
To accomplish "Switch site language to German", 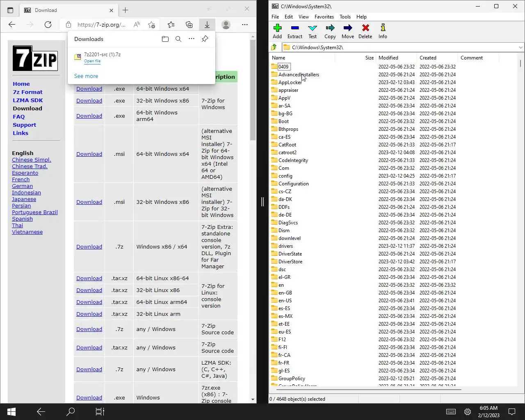I will [x=22, y=186].
